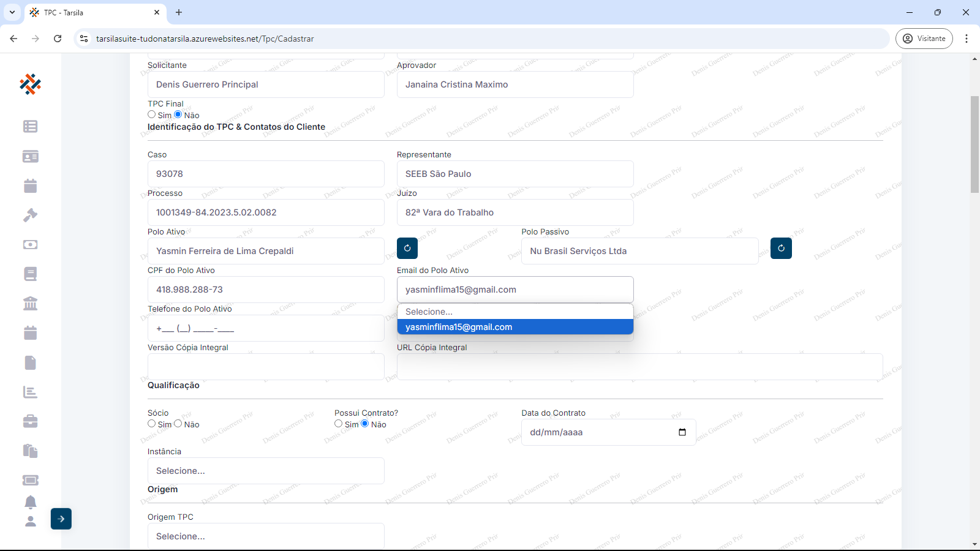Choose the Selecione... option in email list
This screenshot has height=551, width=980.
[x=515, y=312]
